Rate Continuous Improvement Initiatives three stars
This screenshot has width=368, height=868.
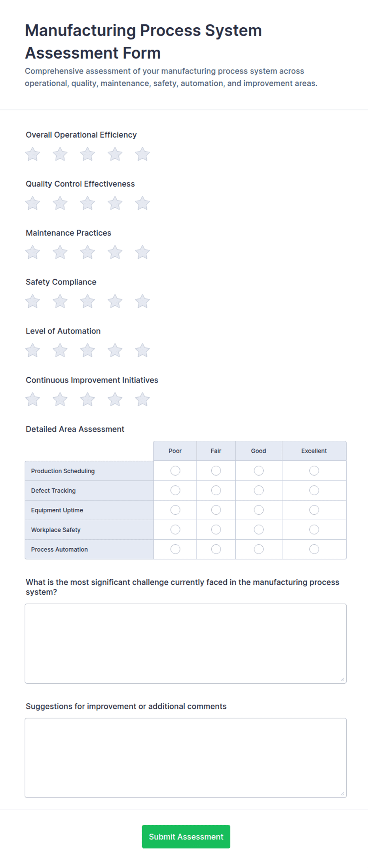tap(87, 399)
